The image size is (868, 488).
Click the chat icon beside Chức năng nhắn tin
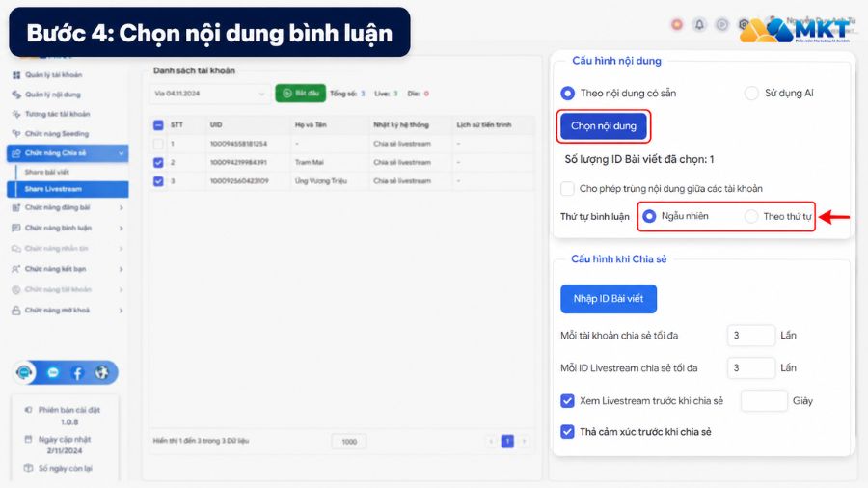coord(16,249)
